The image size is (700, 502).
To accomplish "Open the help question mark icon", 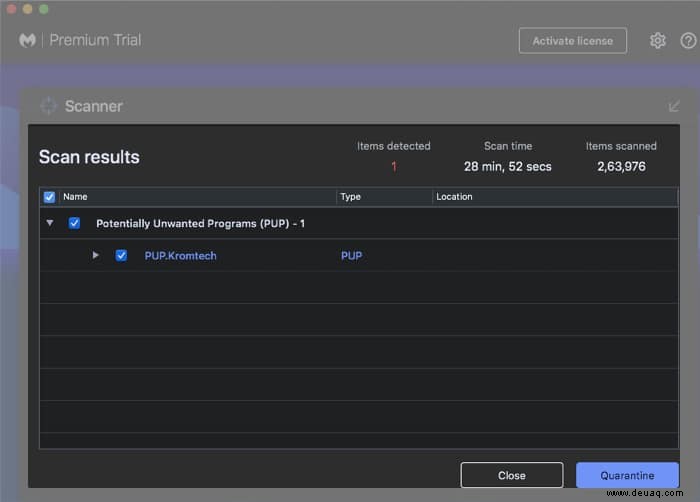I will point(688,41).
